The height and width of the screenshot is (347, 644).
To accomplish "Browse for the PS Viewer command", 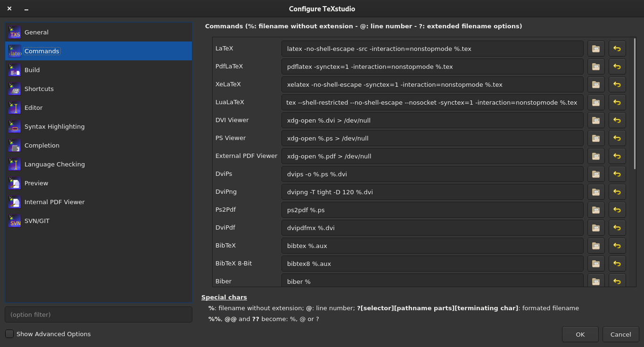I will [596, 138].
